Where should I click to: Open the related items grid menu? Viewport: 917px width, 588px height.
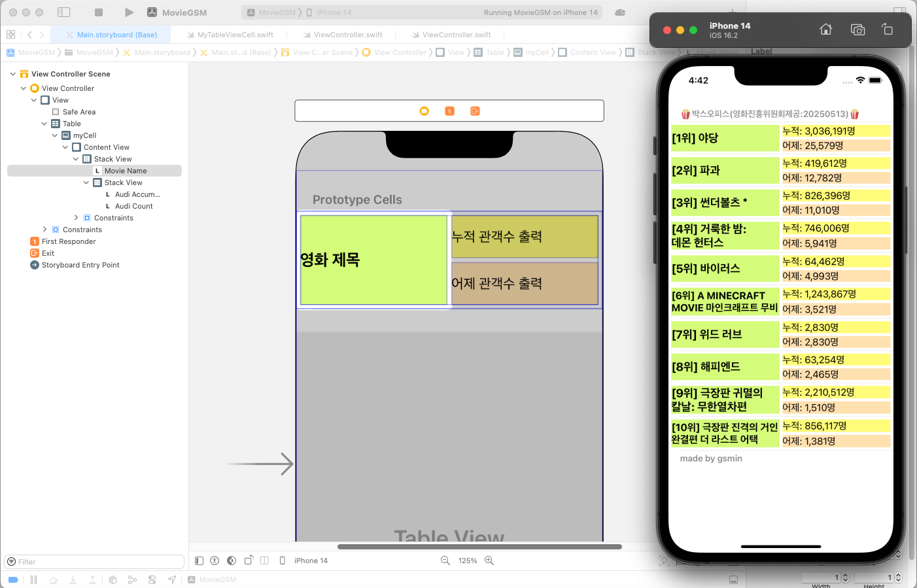[x=10, y=35]
